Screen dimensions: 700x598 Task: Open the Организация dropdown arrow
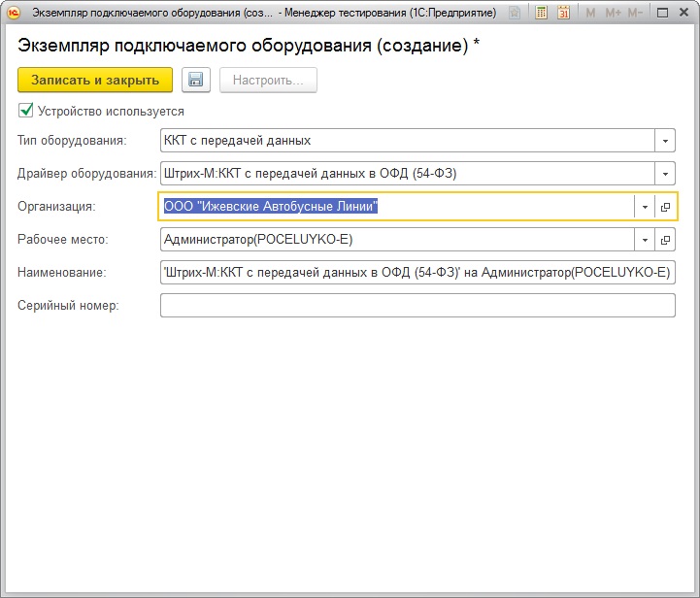click(x=644, y=207)
